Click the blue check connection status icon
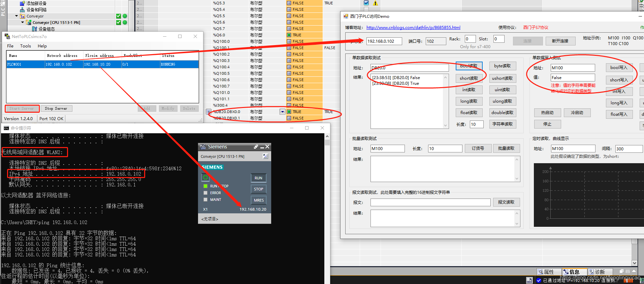Viewport: 644px width, 284px height. tap(539, 280)
